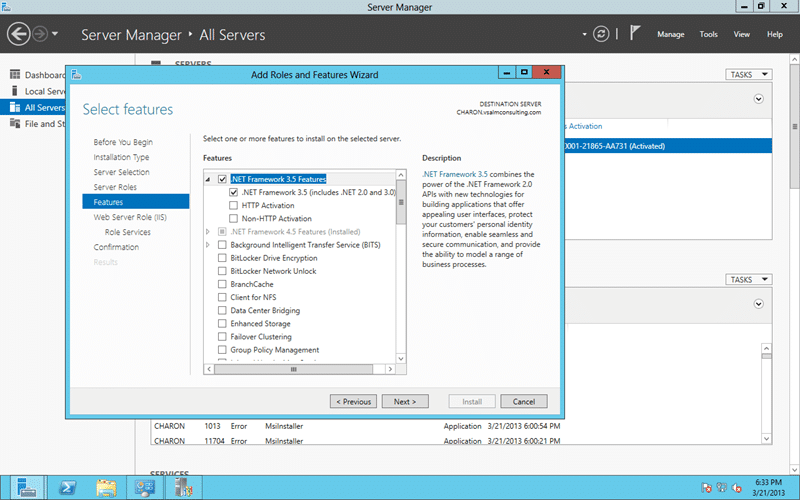Go to Installation Type wizard step
This screenshot has height=500, width=800.
121,157
